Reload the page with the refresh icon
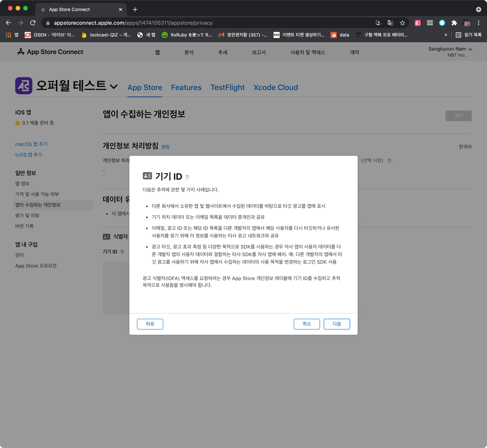The width and height of the screenshot is (487, 448). pos(33,23)
